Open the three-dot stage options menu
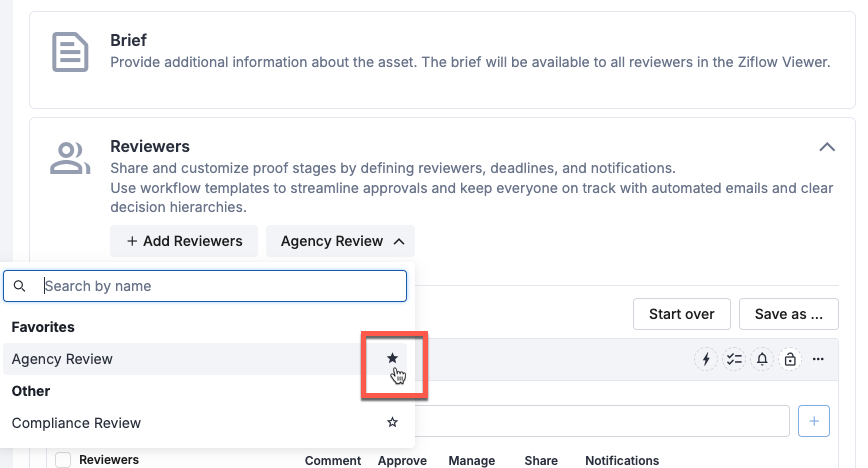The image size is (868, 468). [x=818, y=359]
